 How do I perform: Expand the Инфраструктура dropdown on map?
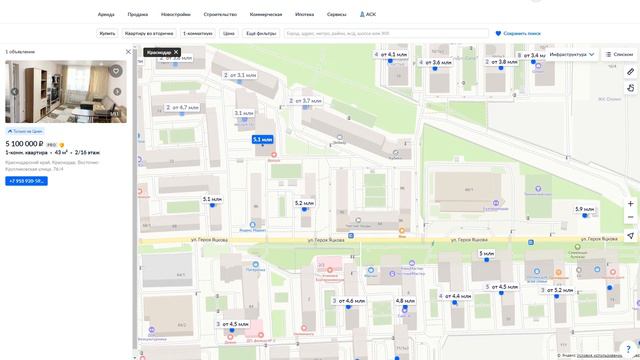pyautogui.click(x=571, y=54)
